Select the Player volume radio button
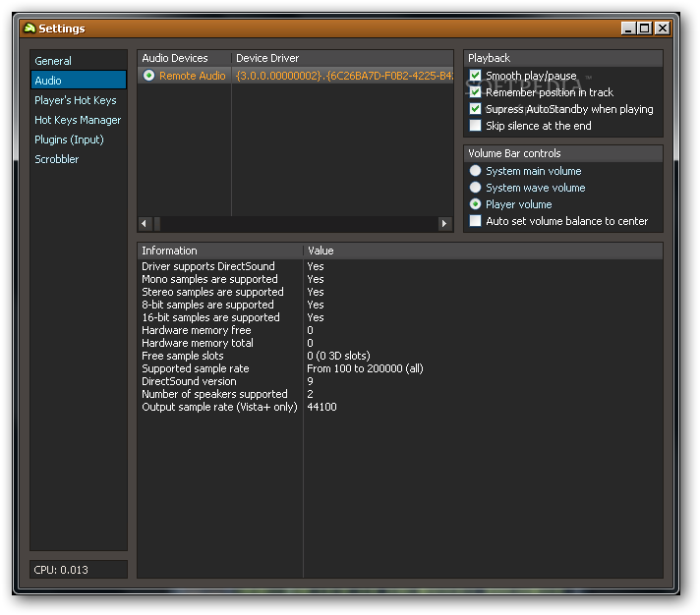Screen dimensions: 700x615 pyautogui.click(x=475, y=204)
